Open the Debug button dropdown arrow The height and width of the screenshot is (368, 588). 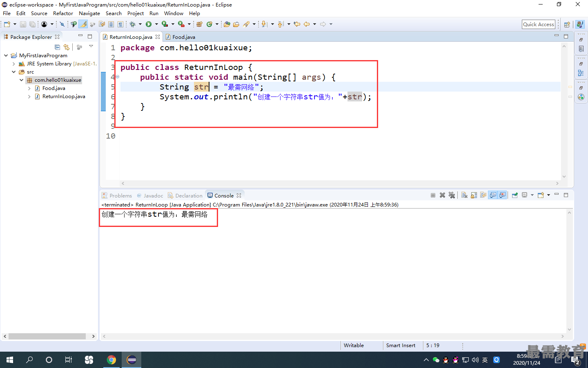[x=140, y=24]
